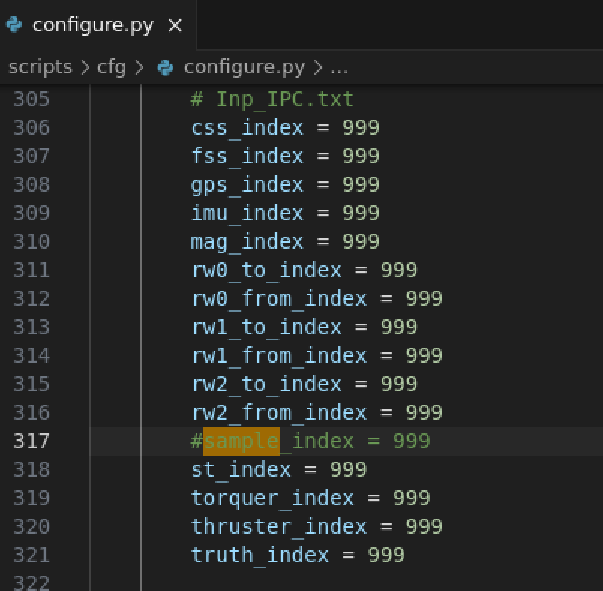
Task: Click 'rw1_to_index' variable name
Action: coord(266,327)
